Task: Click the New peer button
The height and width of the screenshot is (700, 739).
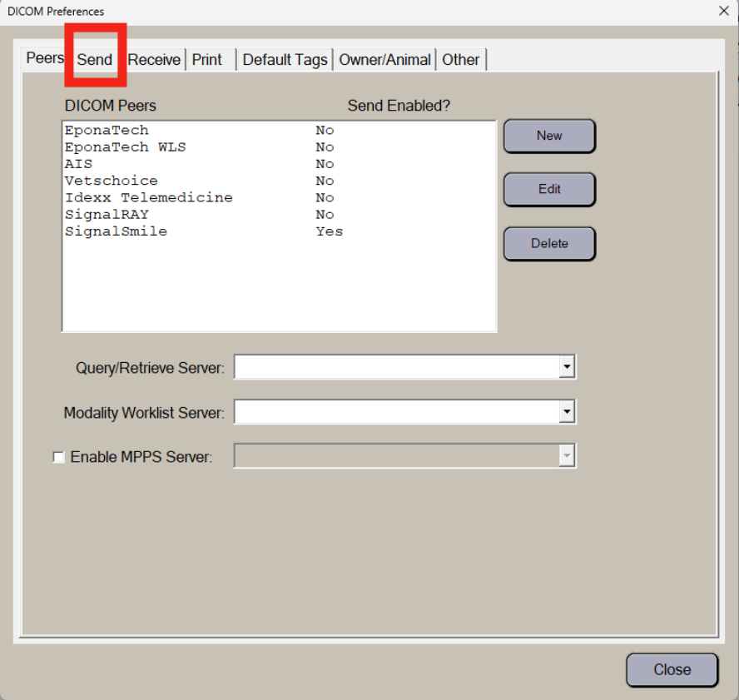Action: pos(549,136)
